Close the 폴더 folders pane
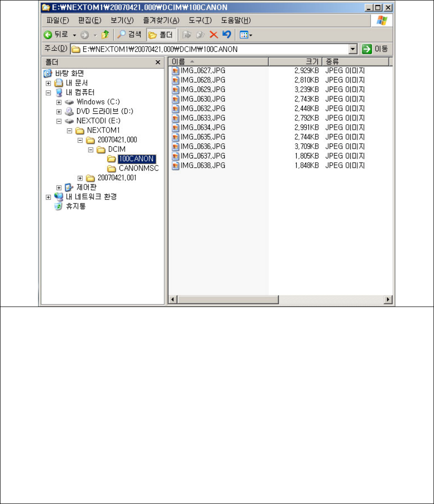Screen dimensions: 434x504 [158, 62]
